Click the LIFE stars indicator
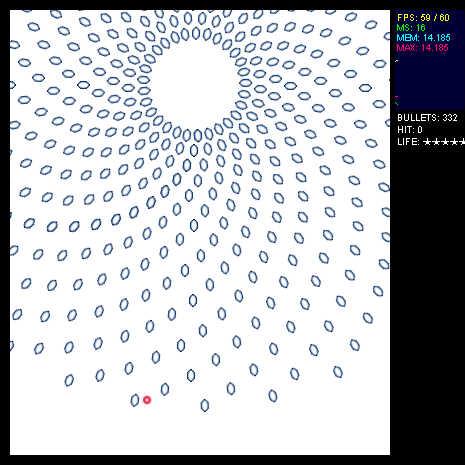465x465 pixels. point(431,142)
